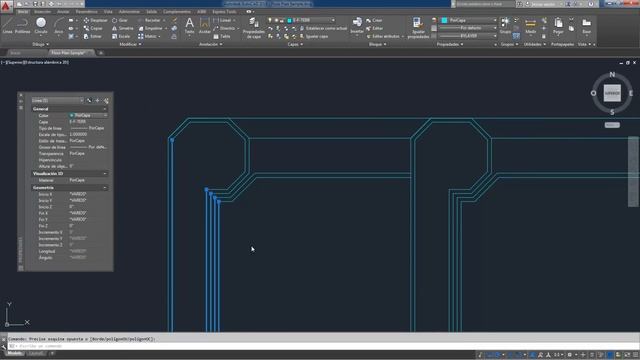The height and width of the screenshot is (360, 640).
Task: Open Propiedades de capa
Action: 253,28
